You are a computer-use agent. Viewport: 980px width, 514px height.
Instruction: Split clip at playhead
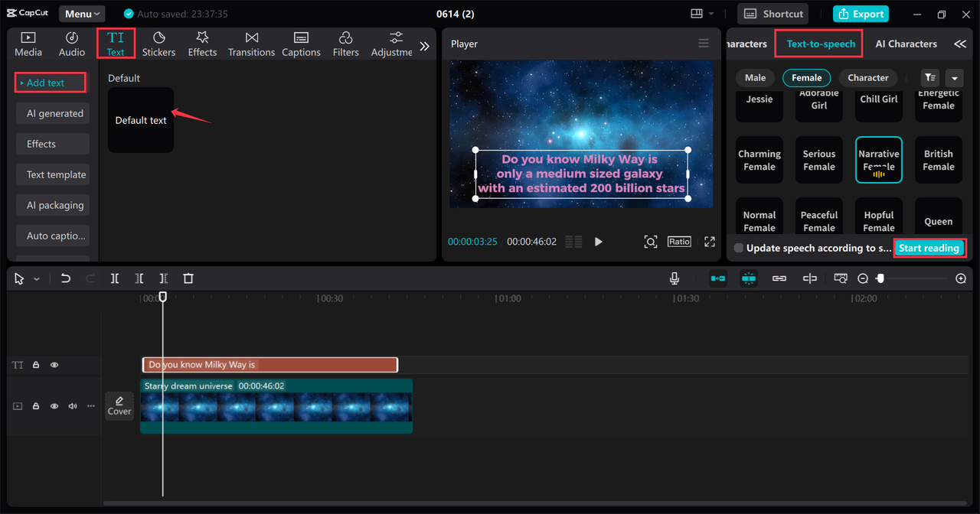(x=114, y=278)
